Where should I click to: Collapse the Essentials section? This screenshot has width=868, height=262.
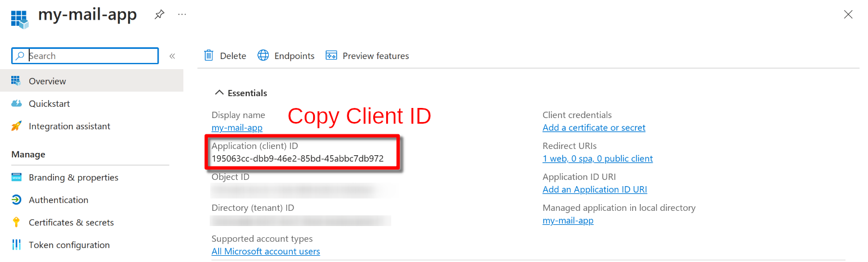point(218,93)
